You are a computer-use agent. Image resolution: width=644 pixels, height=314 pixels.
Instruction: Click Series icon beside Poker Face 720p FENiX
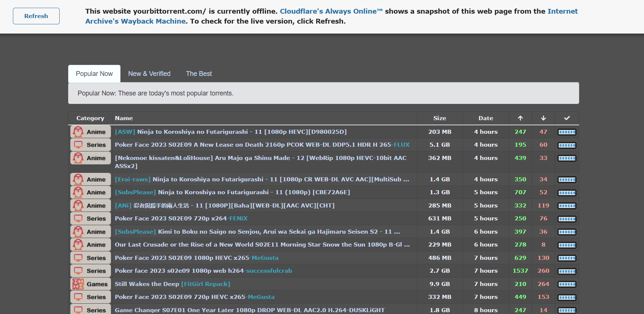coord(78,219)
